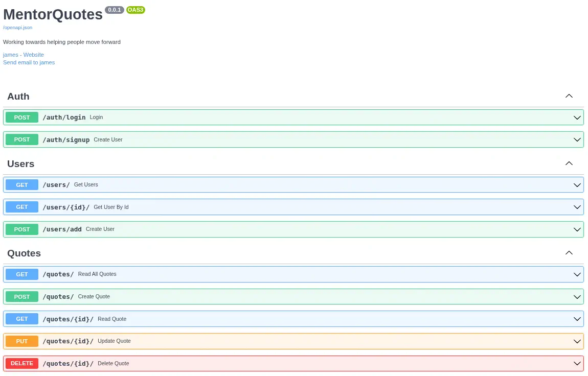Collapse the Quotes section chevron
The height and width of the screenshot is (376, 588).
pyautogui.click(x=569, y=253)
